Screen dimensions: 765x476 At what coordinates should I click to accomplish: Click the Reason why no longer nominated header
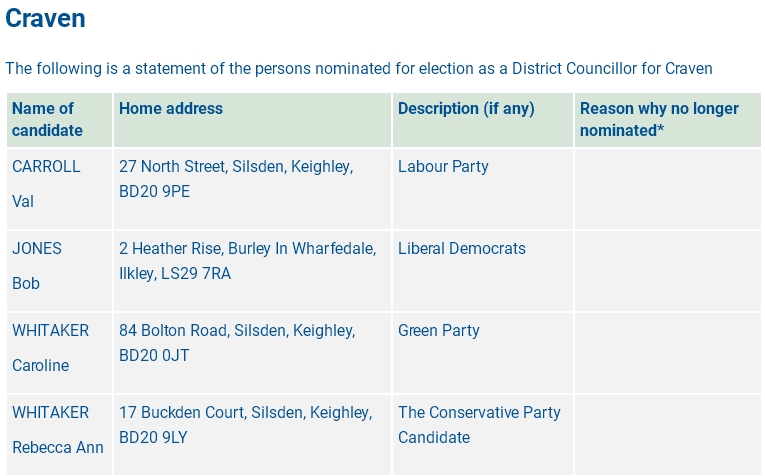point(659,119)
